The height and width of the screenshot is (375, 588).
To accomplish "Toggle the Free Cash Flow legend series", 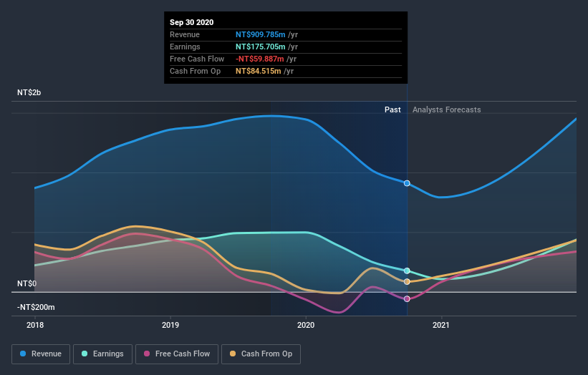I will point(177,354).
